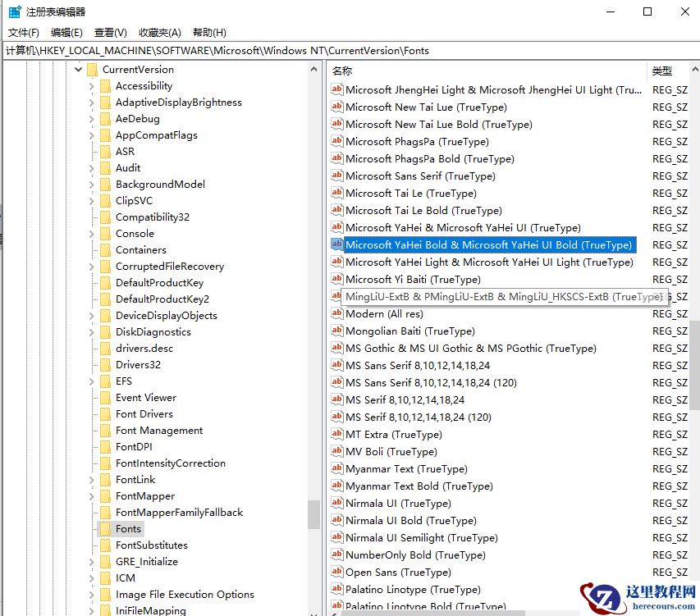Collapse the CurrentVersion key

pyautogui.click(x=77, y=69)
